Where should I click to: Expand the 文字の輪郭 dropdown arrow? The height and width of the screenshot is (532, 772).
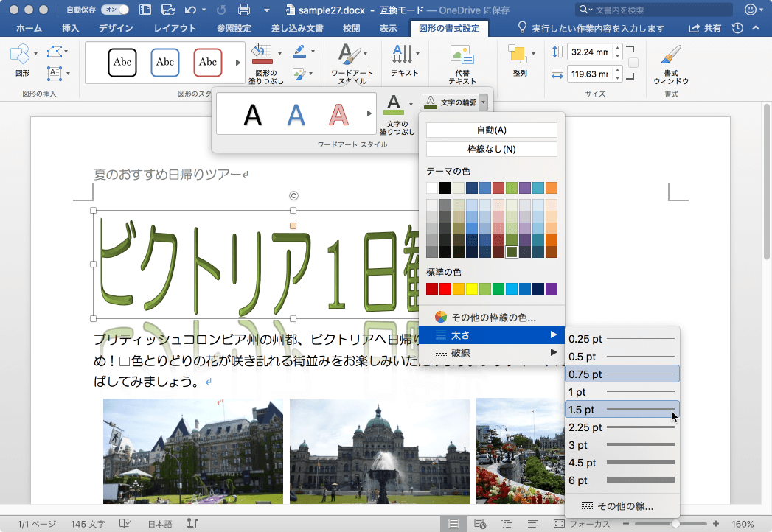(483, 102)
